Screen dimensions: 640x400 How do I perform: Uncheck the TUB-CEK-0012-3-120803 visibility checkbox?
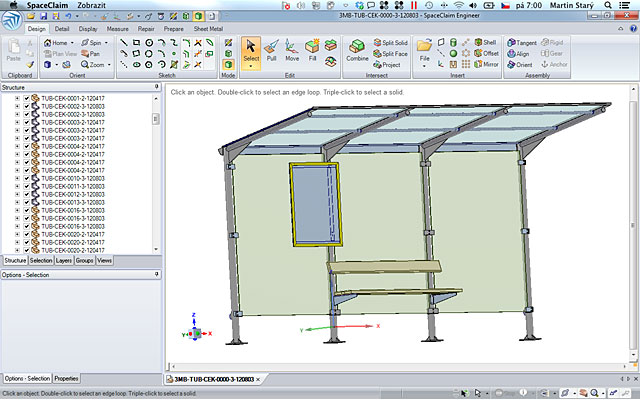pyautogui.click(x=27, y=194)
